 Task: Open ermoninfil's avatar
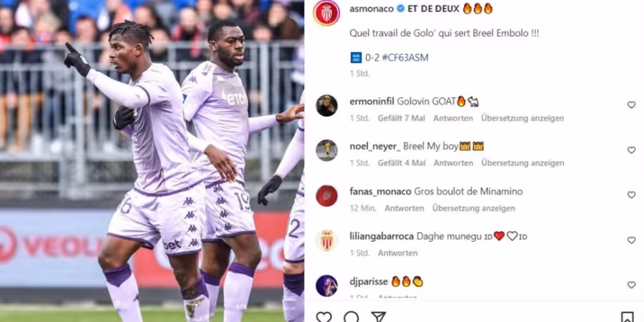(x=327, y=106)
